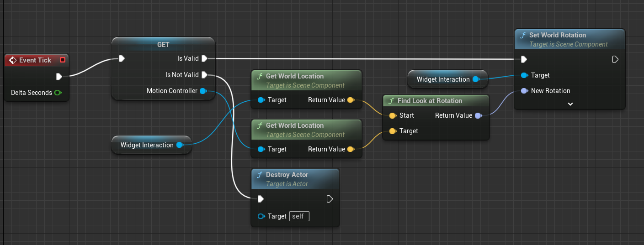
Task: Click the function icon on Find Look at Rotation header
Action: click(x=391, y=101)
